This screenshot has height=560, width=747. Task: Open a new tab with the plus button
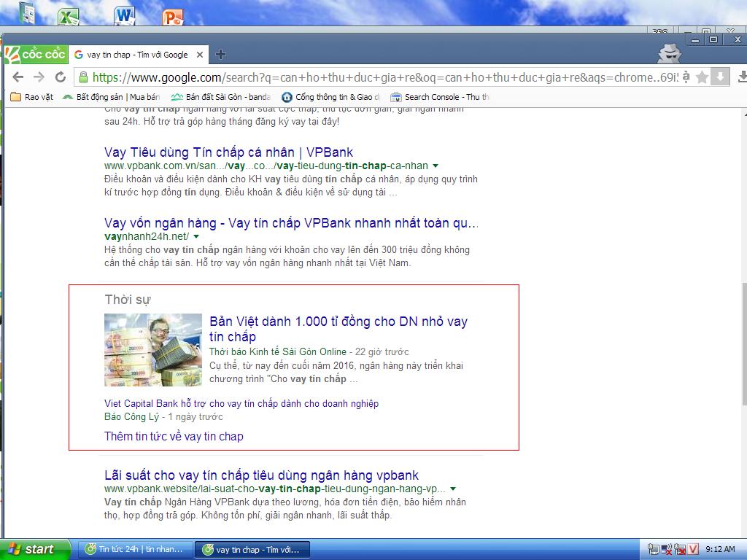click(220, 54)
